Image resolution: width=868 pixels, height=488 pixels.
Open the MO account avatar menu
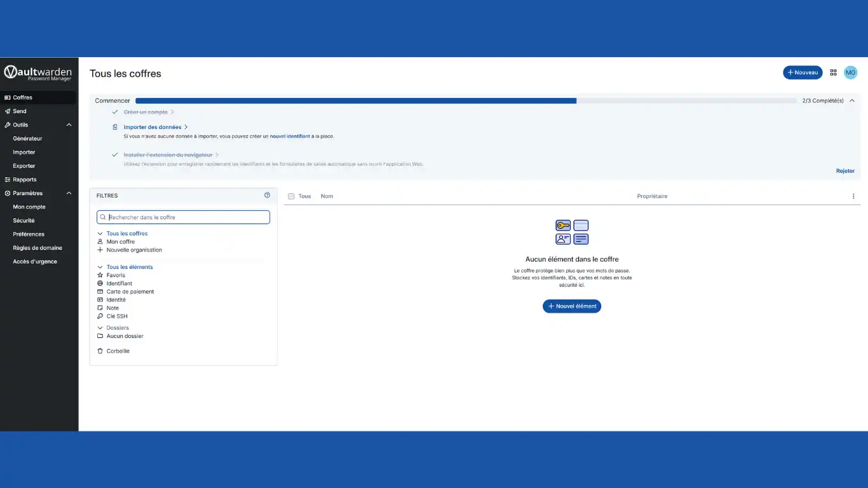(850, 72)
